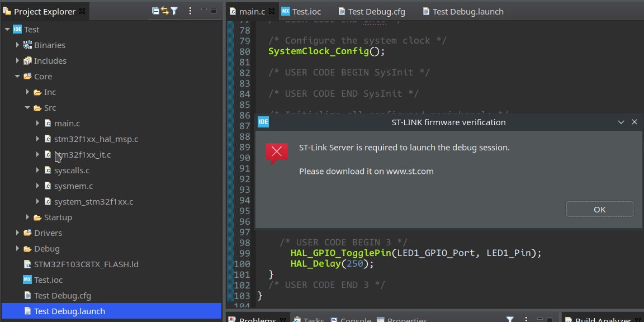Place the cursor on the HAL_Delay(250) line
Screen dimensions: 644x322
332,264
